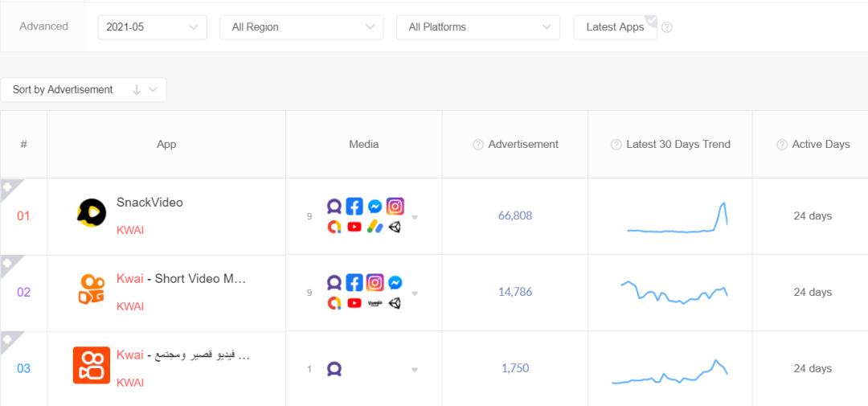The height and width of the screenshot is (406, 868).
Task: Click Instagram icon in SnackVideo row
Action: [395, 207]
